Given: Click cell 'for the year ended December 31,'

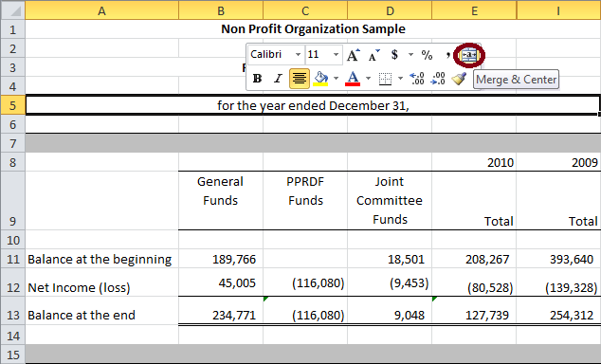Looking at the screenshot, I should [313, 105].
